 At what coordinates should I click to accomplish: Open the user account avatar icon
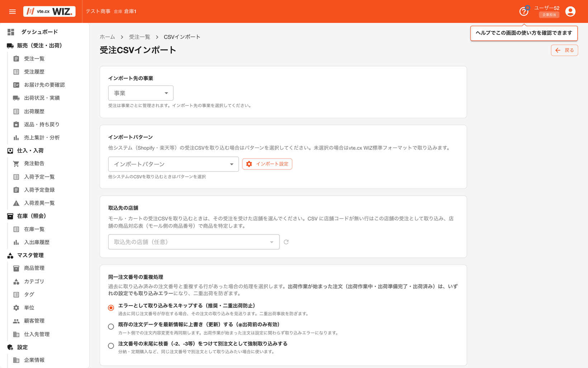[x=570, y=11]
